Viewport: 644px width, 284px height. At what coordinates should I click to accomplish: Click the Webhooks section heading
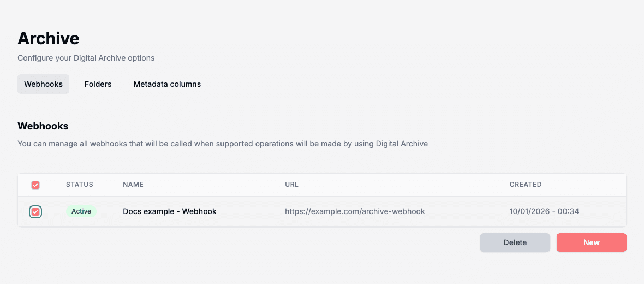[x=43, y=126]
